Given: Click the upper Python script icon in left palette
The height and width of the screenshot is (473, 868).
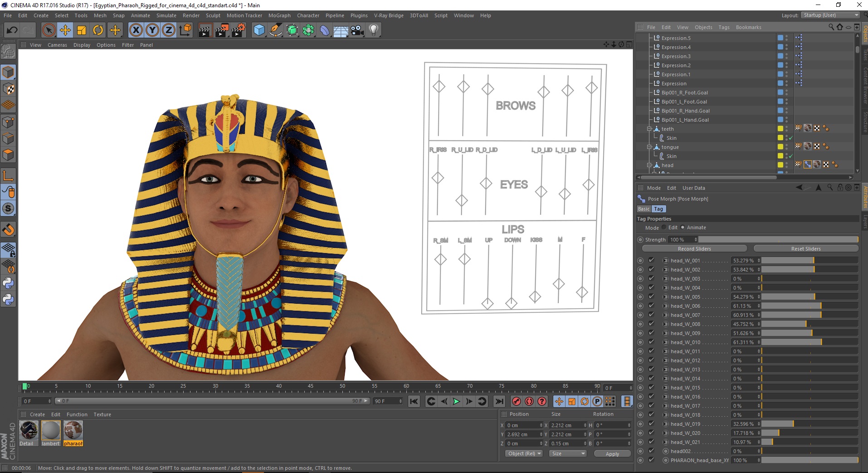Looking at the screenshot, I should coord(8,283).
